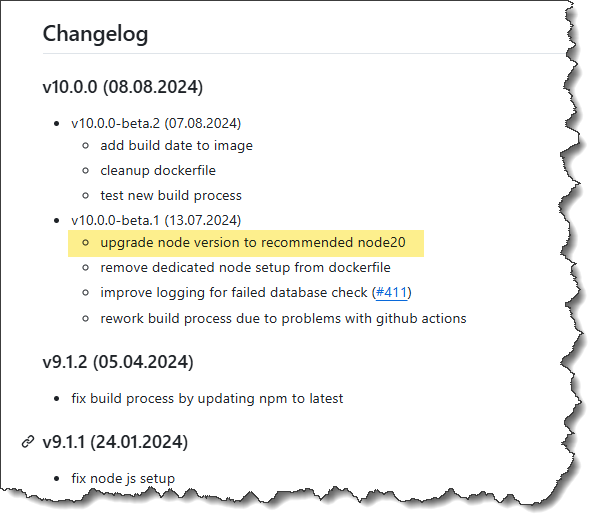Select "remove dedicated node setup from dockerfile"

coord(245,267)
